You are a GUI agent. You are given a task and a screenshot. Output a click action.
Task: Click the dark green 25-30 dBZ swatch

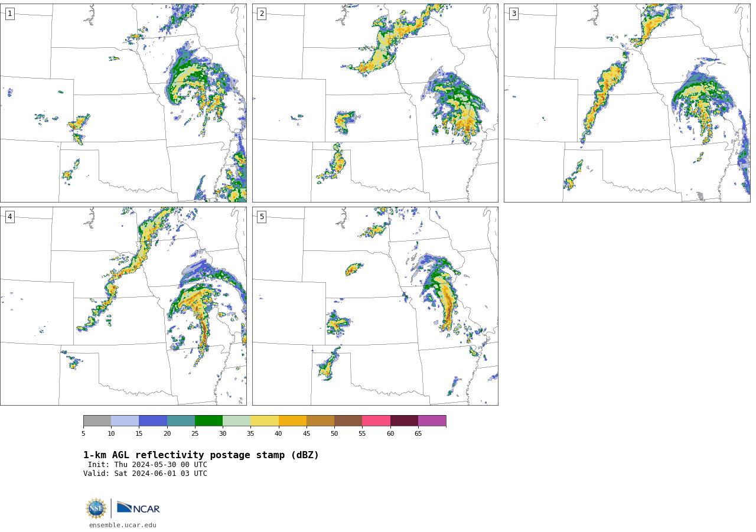coord(208,421)
